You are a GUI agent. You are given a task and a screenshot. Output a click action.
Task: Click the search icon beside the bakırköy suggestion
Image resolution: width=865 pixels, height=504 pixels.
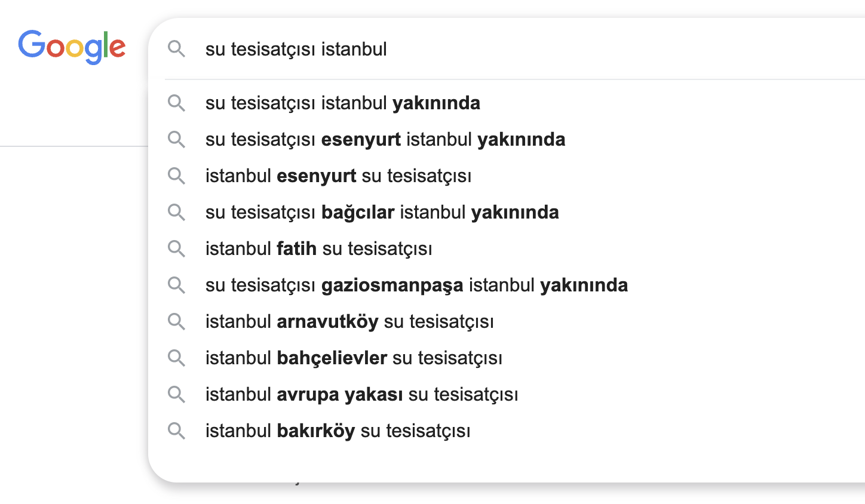177,431
